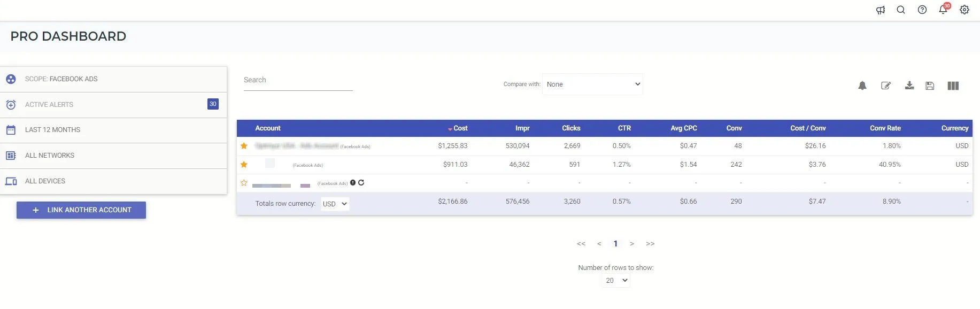This screenshot has height=309, width=980.
Task: Click into the Search field
Action: pos(298,80)
